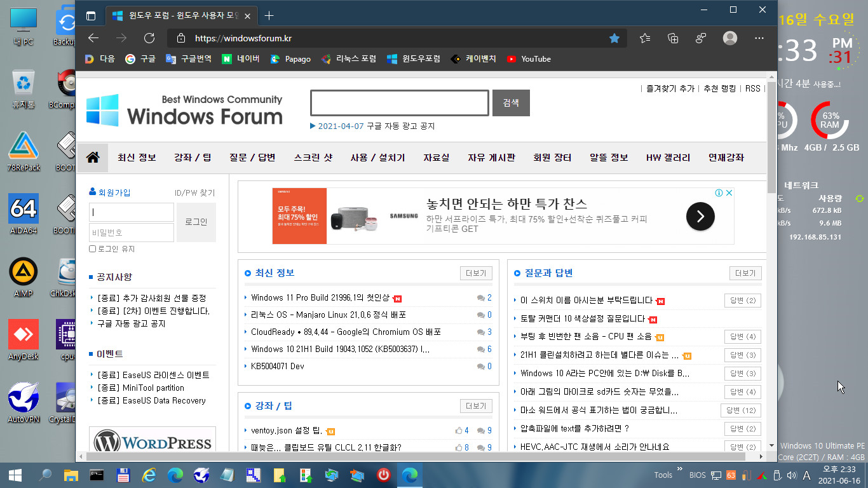The height and width of the screenshot is (488, 868).
Task: Open the 휴지통 recycle bin icon
Action: (24, 88)
